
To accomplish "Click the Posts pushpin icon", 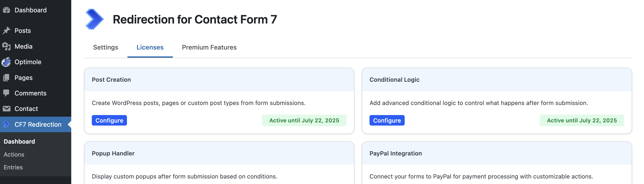I will pos(6,31).
